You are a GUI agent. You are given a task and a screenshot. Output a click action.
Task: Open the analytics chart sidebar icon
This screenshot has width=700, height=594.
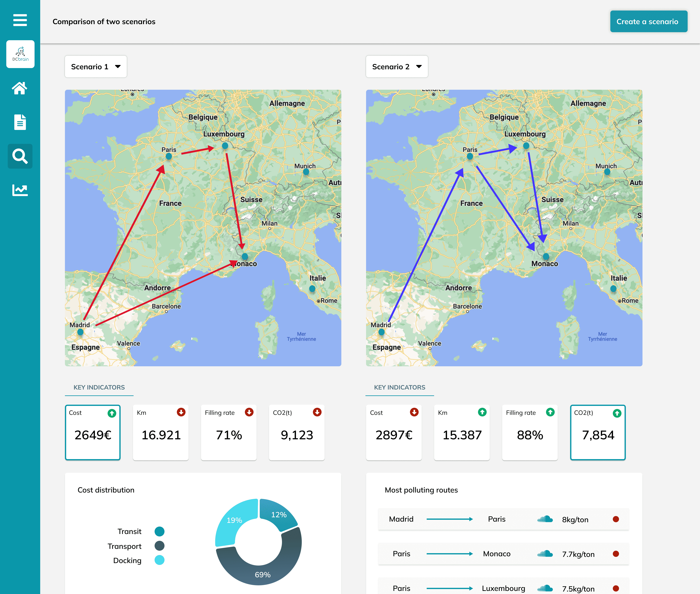tap(20, 190)
